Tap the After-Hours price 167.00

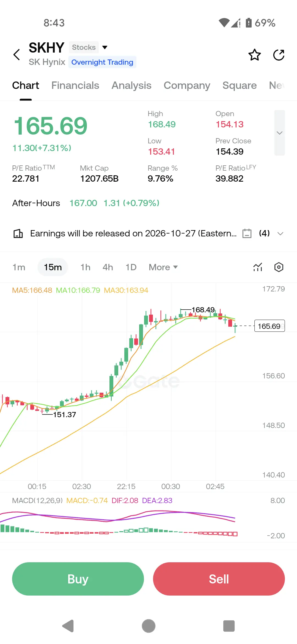(x=83, y=203)
